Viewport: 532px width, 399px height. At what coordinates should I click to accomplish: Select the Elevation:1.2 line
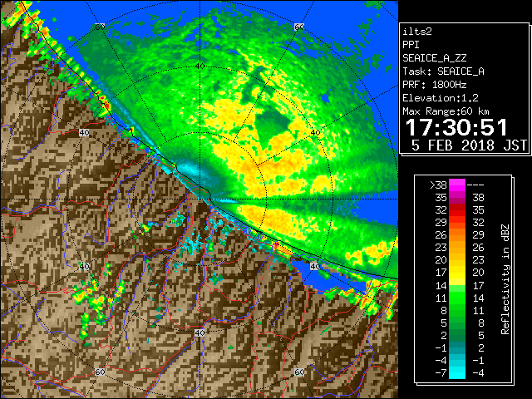(441, 98)
